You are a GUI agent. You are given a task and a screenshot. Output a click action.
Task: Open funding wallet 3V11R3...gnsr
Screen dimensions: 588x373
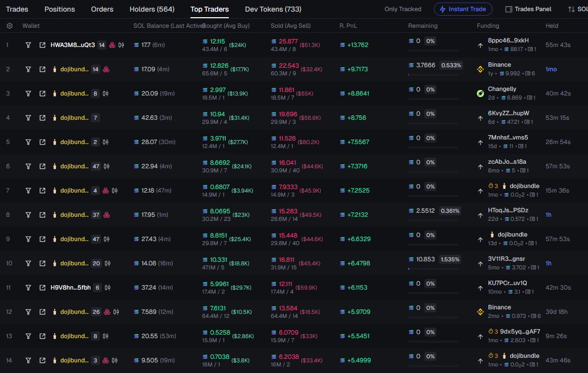coord(506,259)
